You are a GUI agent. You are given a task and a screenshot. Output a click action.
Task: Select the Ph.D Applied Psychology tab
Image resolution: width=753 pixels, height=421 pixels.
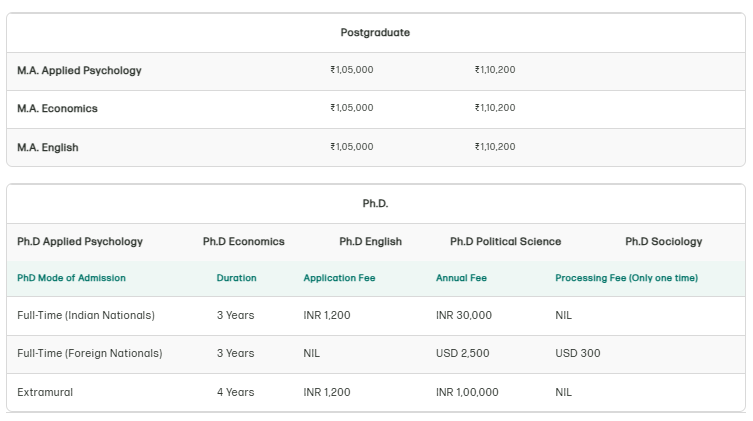(80, 241)
